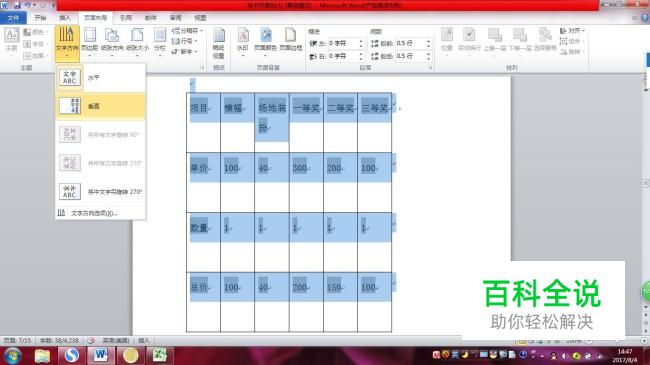Click the Save icon in quick access toolbar
The height and width of the screenshot is (365, 650).
pos(17,5)
